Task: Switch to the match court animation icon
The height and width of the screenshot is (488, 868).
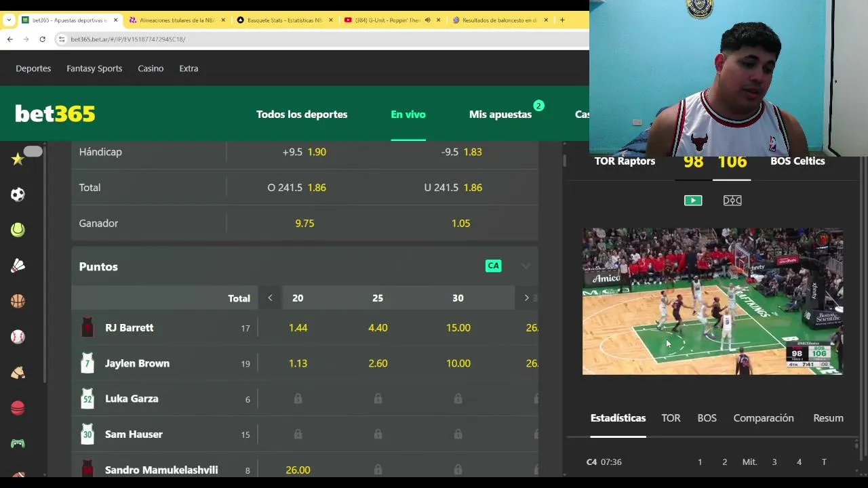Action: [x=732, y=201]
